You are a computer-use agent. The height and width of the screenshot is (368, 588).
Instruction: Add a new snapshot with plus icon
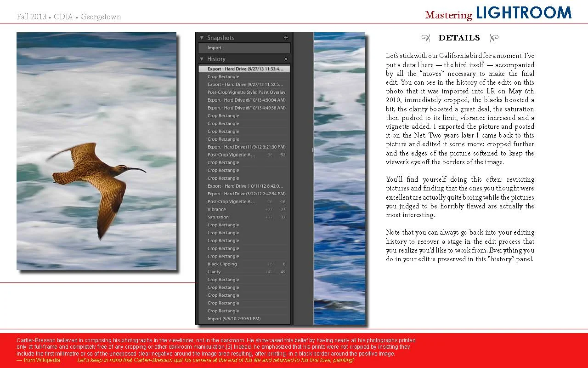pyautogui.click(x=286, y=38)
